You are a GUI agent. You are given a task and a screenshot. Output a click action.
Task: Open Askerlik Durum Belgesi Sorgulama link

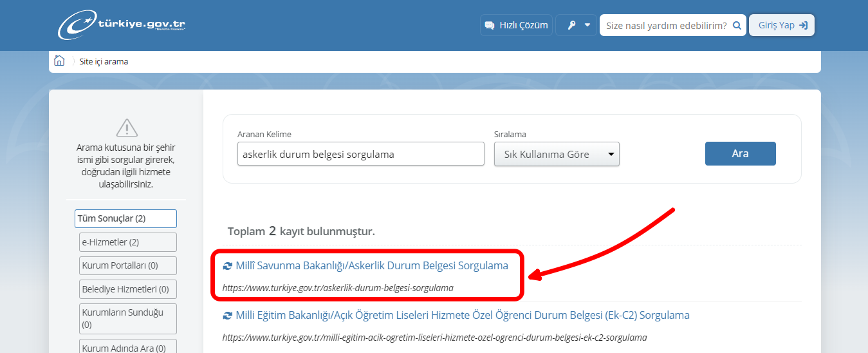coord(372,265)
